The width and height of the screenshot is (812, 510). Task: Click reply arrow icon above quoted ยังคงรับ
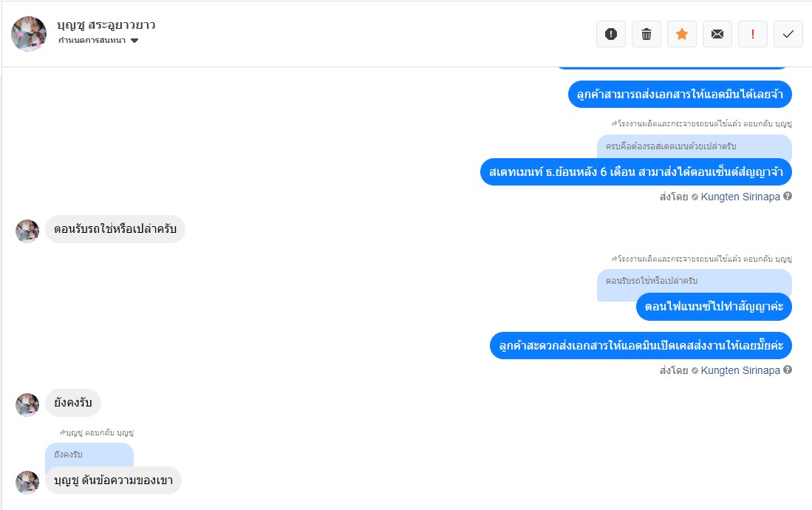point(62,432)
